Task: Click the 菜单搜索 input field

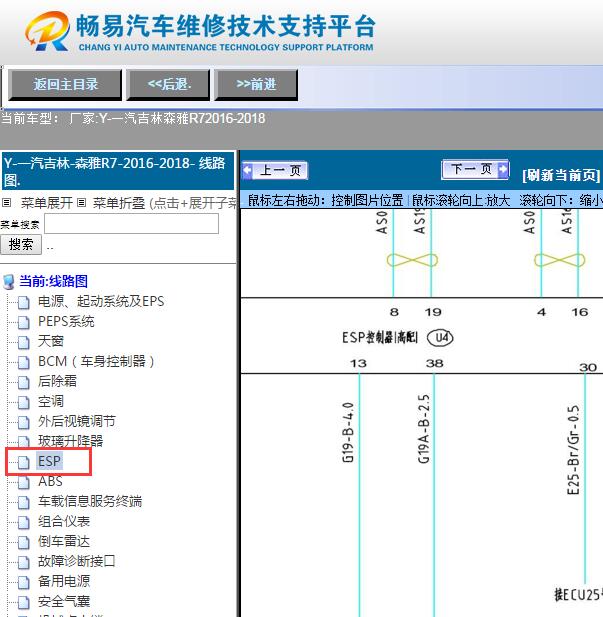Action: coord(131,224)
